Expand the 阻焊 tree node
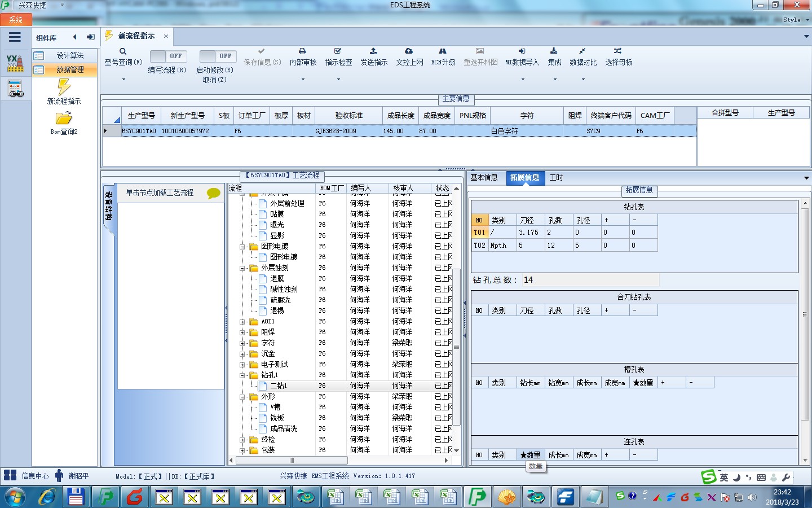Screen dimensions: 812x508 (x=243, y=332)
